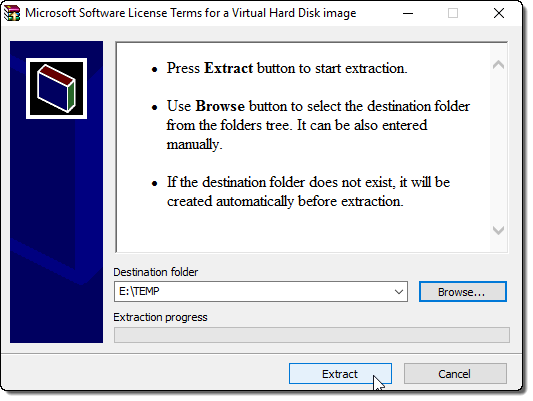Cancel the self-extracting archive dialog
This screenshot has height=401, width=533.
[x=455, y=374]
